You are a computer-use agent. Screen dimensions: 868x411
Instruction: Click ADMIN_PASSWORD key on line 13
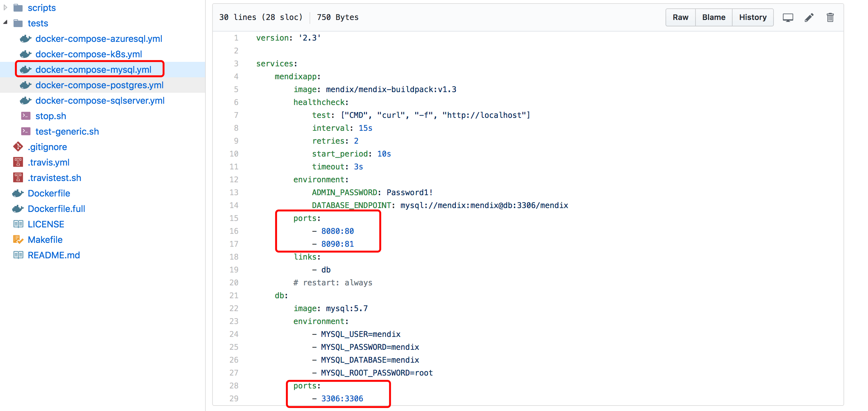[x=344, y=193]
